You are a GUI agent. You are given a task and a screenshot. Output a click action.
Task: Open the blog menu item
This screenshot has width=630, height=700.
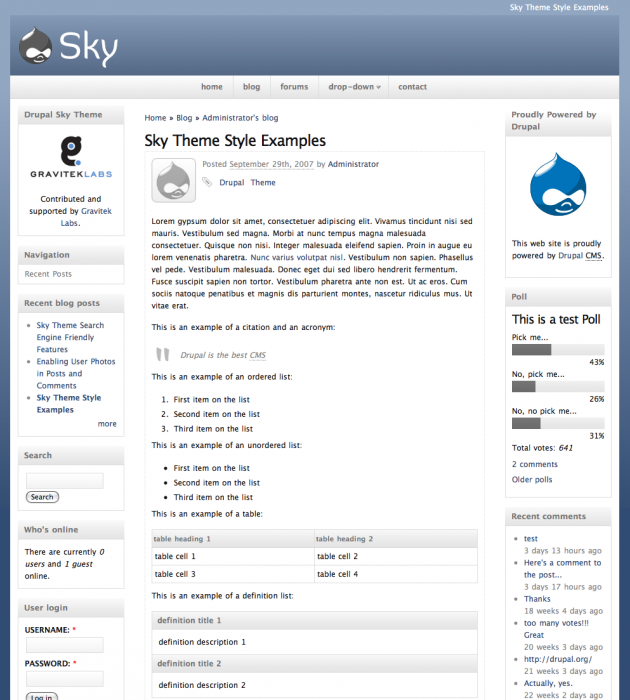[x=251, y=87]
